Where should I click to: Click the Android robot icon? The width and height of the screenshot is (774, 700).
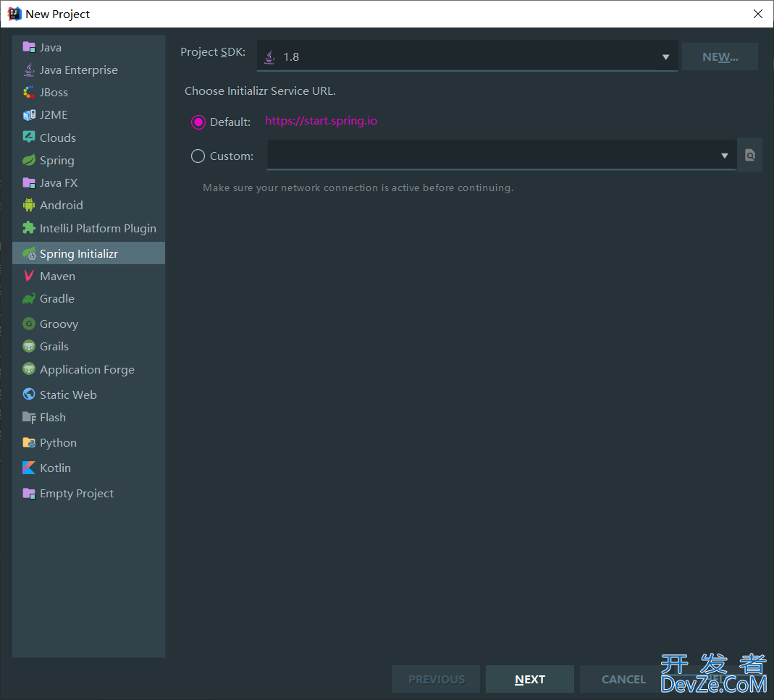click(x=29, y=205)
